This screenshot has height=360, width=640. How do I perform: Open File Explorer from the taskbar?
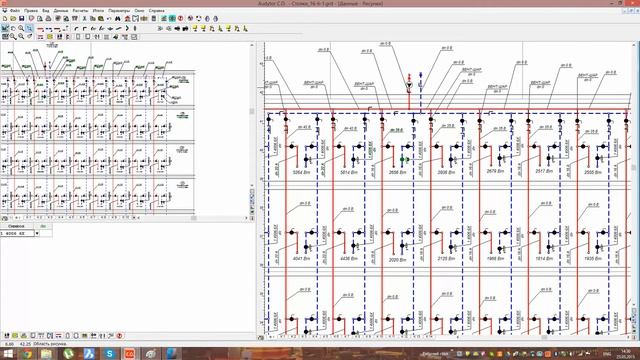(47, 354)
